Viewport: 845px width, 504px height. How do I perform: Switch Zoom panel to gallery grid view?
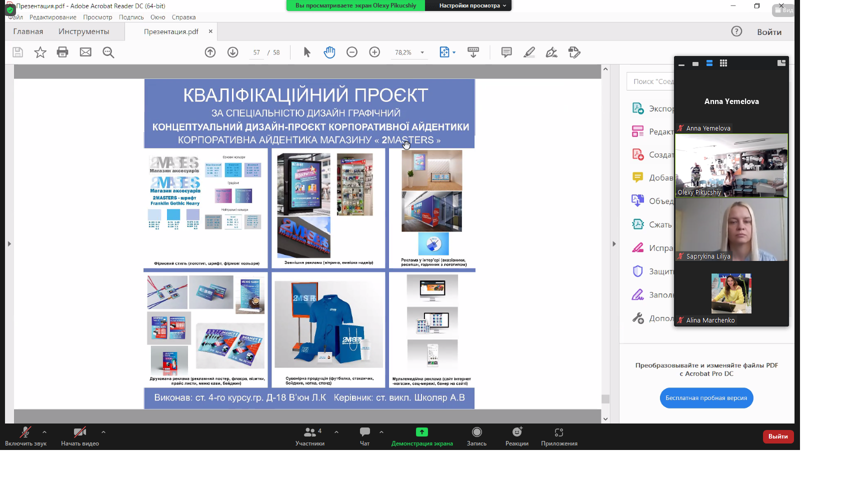pyautogui.click(x=723, y=63)
